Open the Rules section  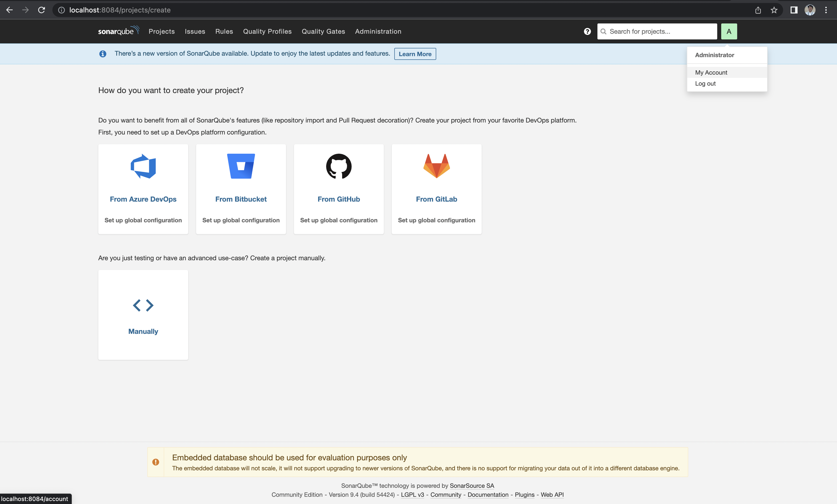point(224,31)
